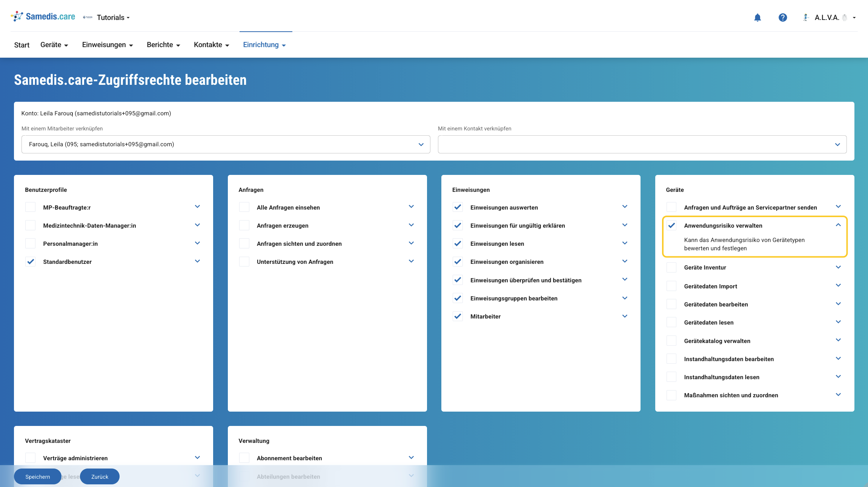Open the Tutorials organization switcher
The width and height of the screenshot is (868, 487).
[x=107, y=17]
